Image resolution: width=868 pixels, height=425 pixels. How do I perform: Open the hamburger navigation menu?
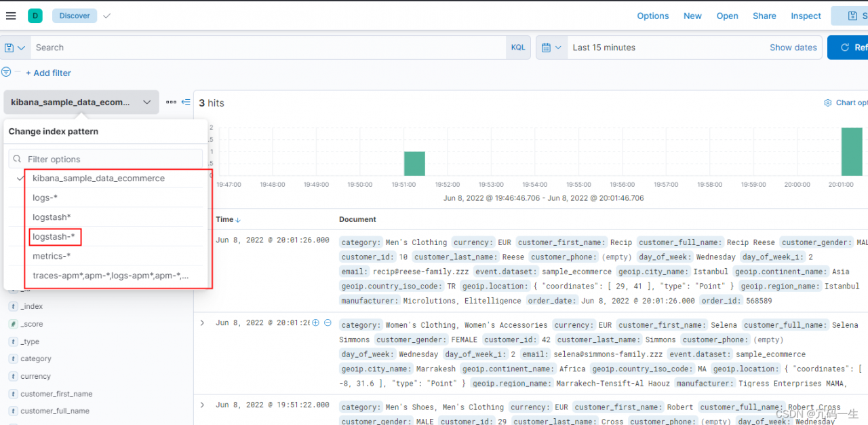pyautogui.click(x=11, y=16)
